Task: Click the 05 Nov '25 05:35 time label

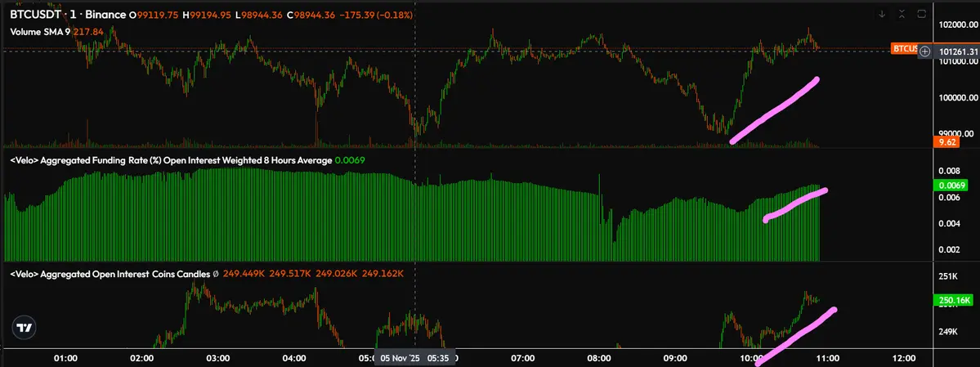Action: (414, 358)
